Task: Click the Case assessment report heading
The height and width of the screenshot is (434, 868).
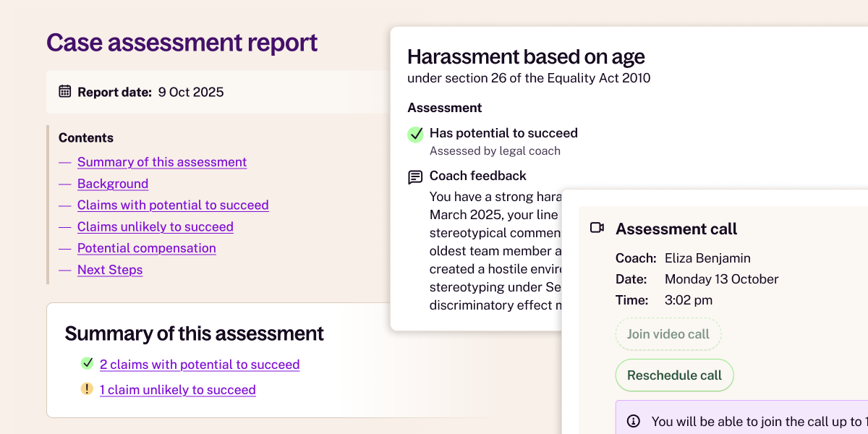Action: tap(182, 43)
